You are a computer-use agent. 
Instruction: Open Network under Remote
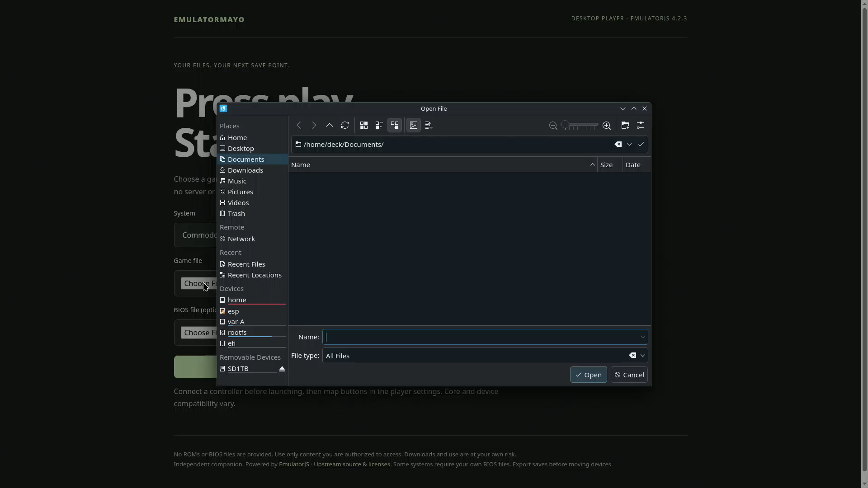[252, 239]
